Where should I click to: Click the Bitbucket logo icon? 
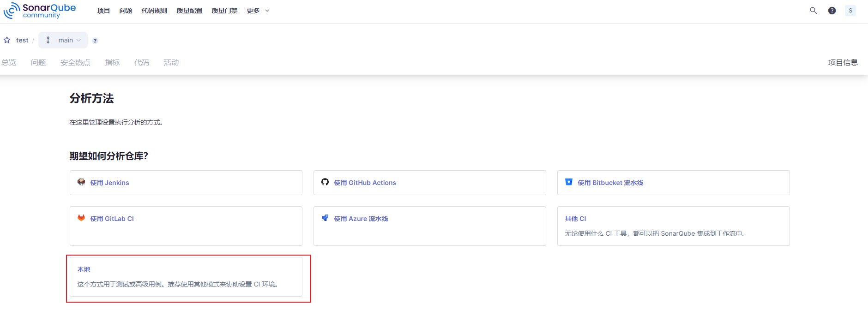(x=569, y=182)
